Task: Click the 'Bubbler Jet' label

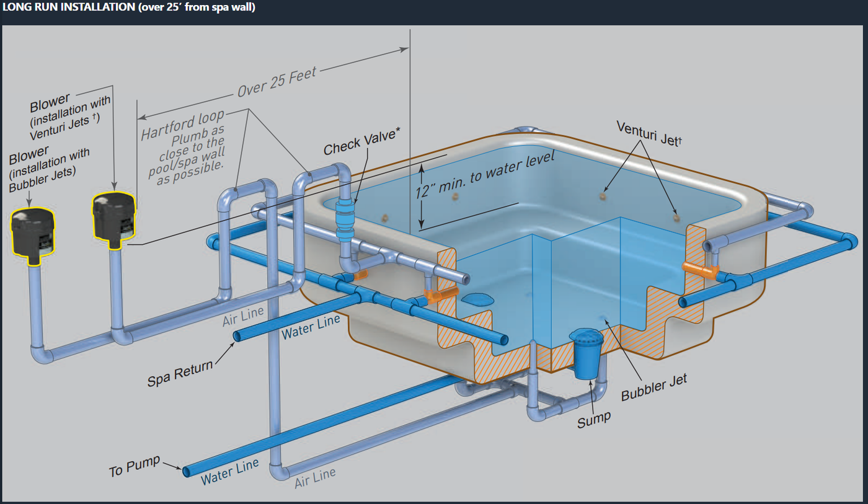Action: (x=654, y=387)
